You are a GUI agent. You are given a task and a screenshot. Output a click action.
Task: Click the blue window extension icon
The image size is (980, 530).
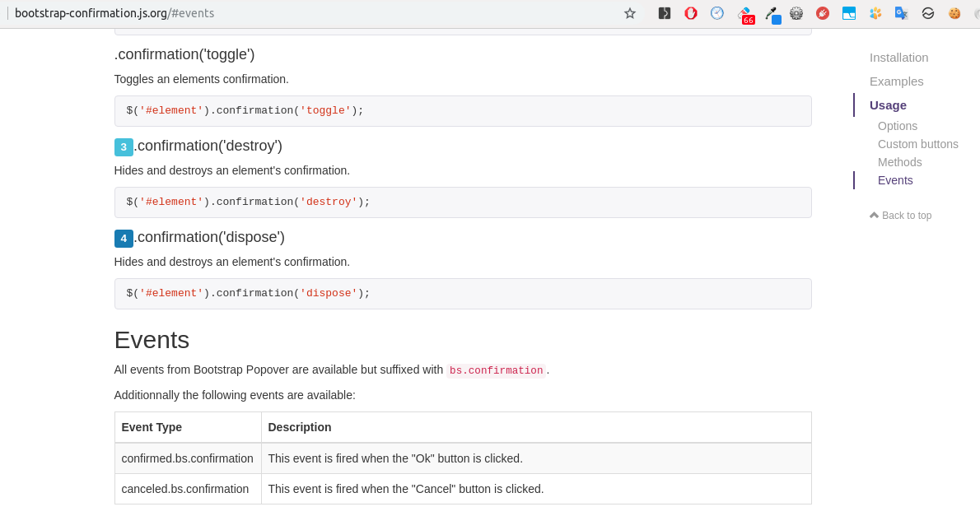849,12
